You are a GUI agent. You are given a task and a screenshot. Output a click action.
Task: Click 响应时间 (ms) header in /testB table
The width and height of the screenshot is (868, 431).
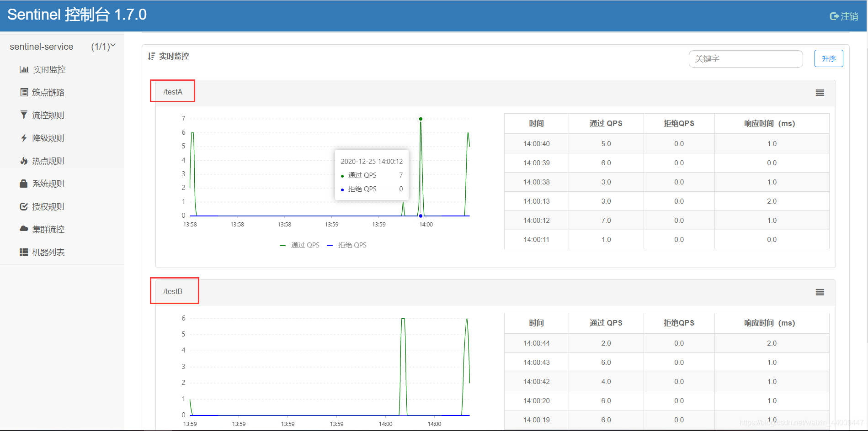pyautogui.click(x=772, y=323)
